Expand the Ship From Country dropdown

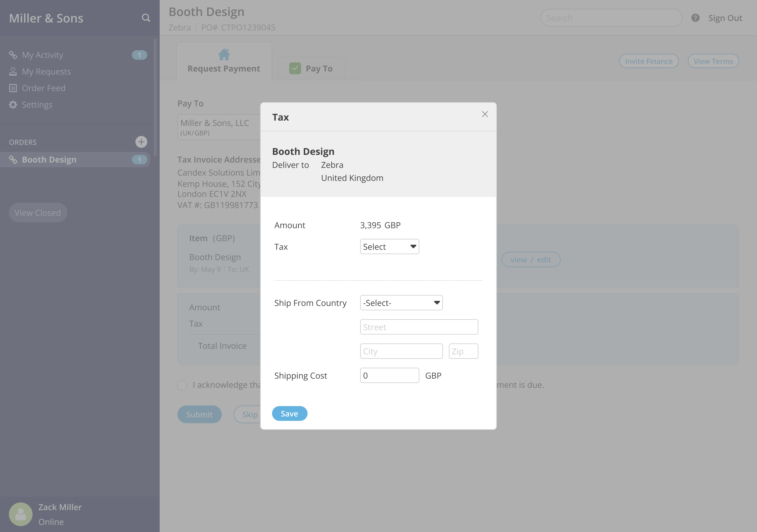(x=401, y=303)
